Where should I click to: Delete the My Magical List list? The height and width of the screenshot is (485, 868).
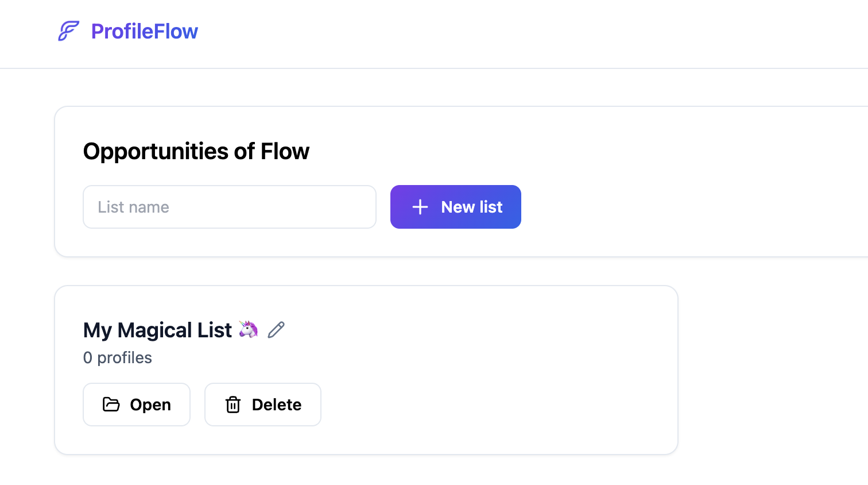tap(263, 405)
